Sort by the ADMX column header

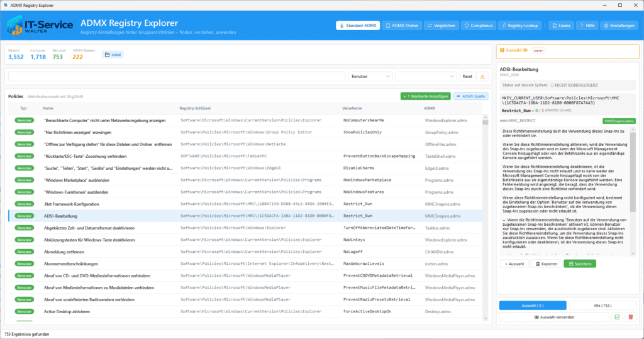point(429,108)
